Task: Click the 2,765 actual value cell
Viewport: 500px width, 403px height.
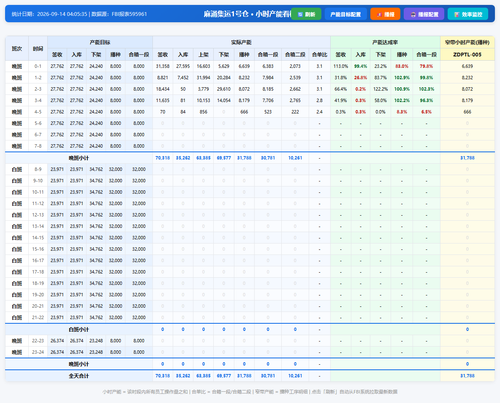Action: coord(295,100)
